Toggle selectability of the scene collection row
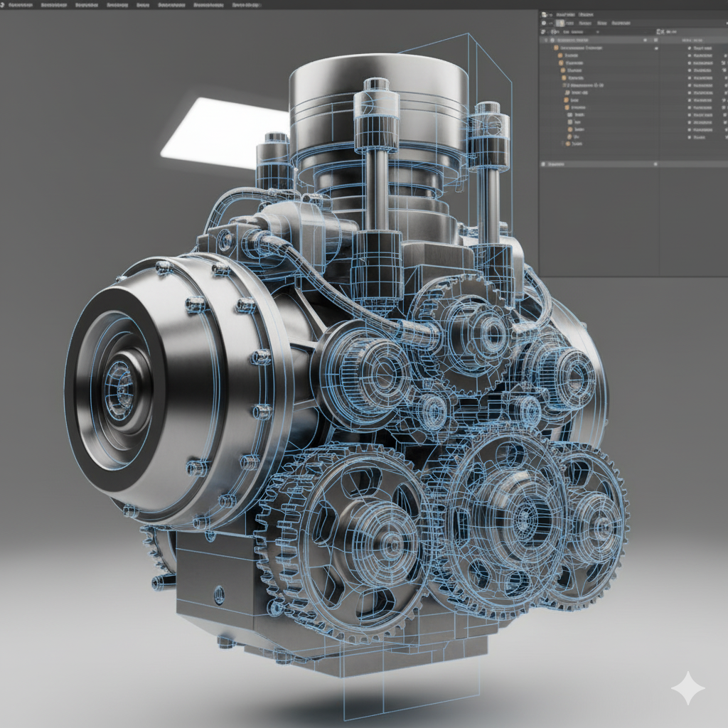The height and width of the screenshot is (728, 728). tap(645, 40)
